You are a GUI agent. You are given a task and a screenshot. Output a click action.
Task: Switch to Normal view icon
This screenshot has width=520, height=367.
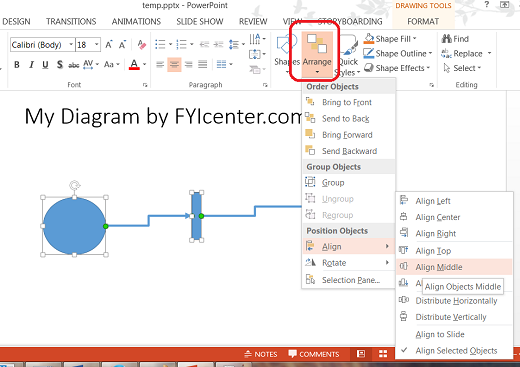coord(361,354)
